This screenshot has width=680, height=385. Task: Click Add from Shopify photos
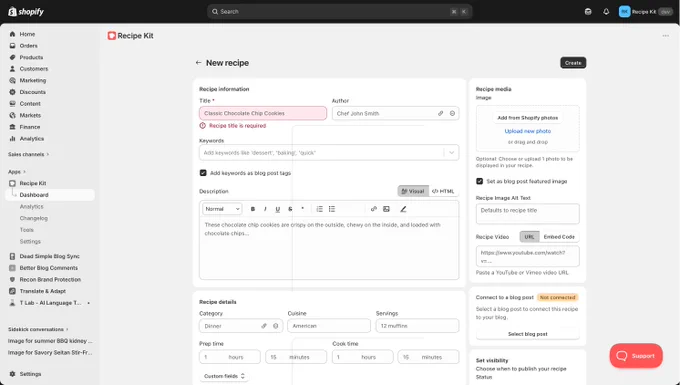tap(527, 117)
